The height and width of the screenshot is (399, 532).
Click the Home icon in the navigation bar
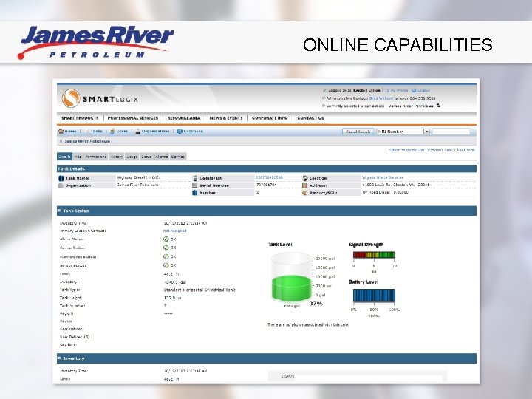(61, 131)
